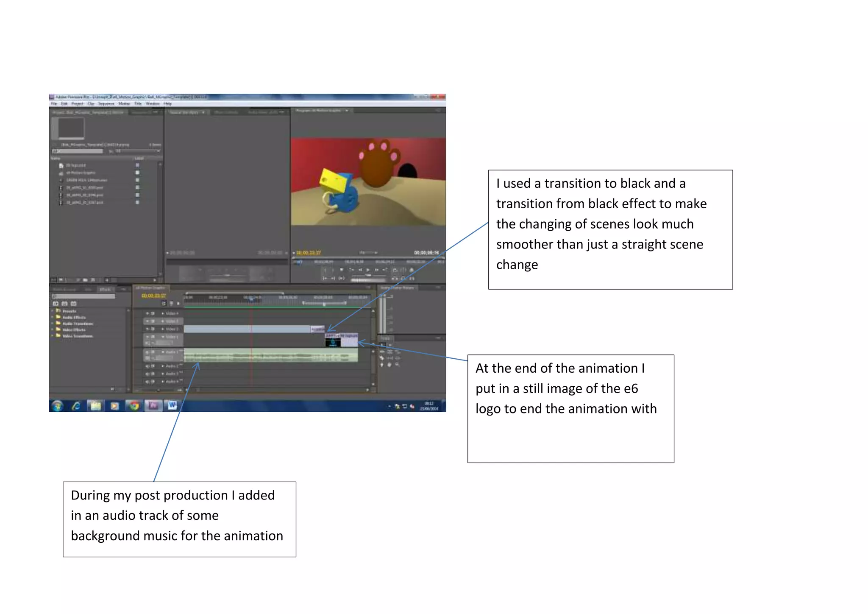The image size is (868, 614).
Task: Toggle the Snap icon in timeline
Action: [x=164, y=304]
